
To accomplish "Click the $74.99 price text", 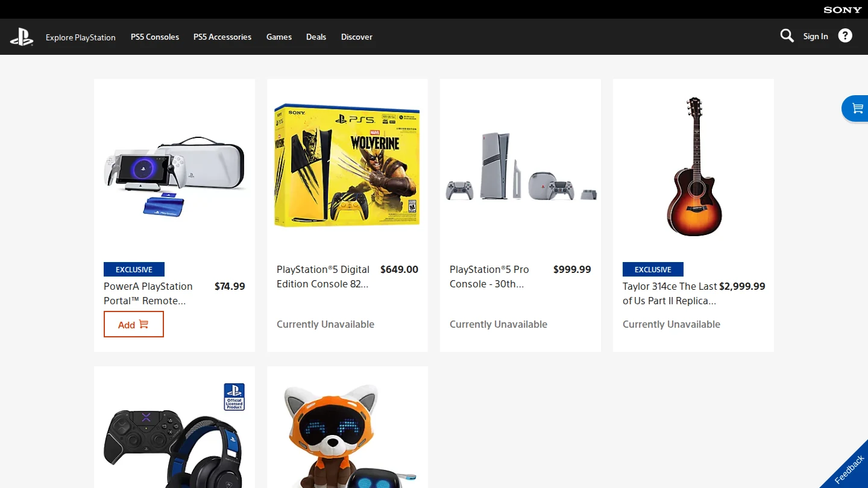I will (x=230, y=286).
